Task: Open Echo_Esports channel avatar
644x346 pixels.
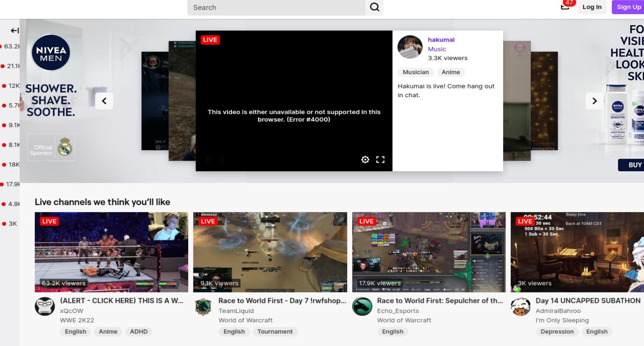Action: (362, 307)
